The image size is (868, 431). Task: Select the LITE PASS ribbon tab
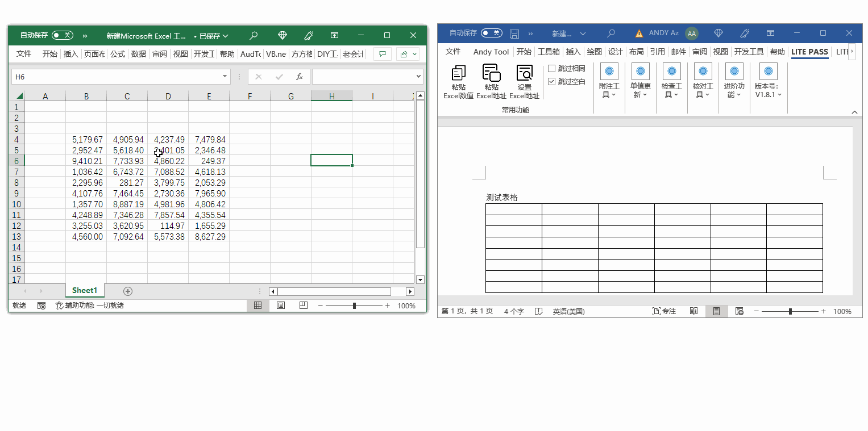click(x=809, y=52)
